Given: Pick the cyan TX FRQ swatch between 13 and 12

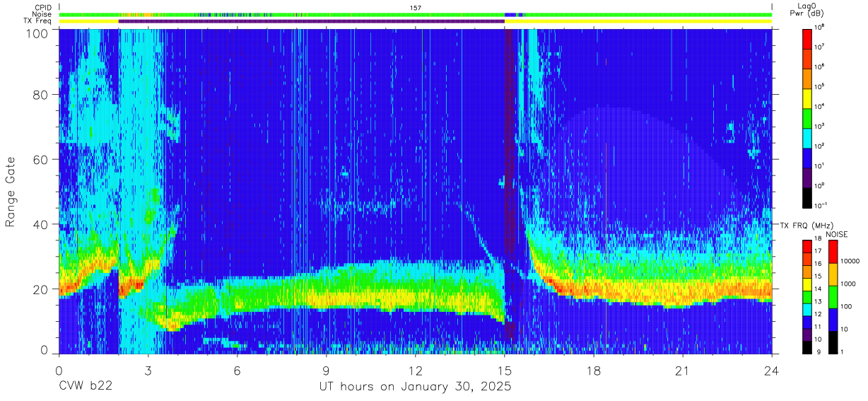Looking at the screenshot, I should point(808,310).
